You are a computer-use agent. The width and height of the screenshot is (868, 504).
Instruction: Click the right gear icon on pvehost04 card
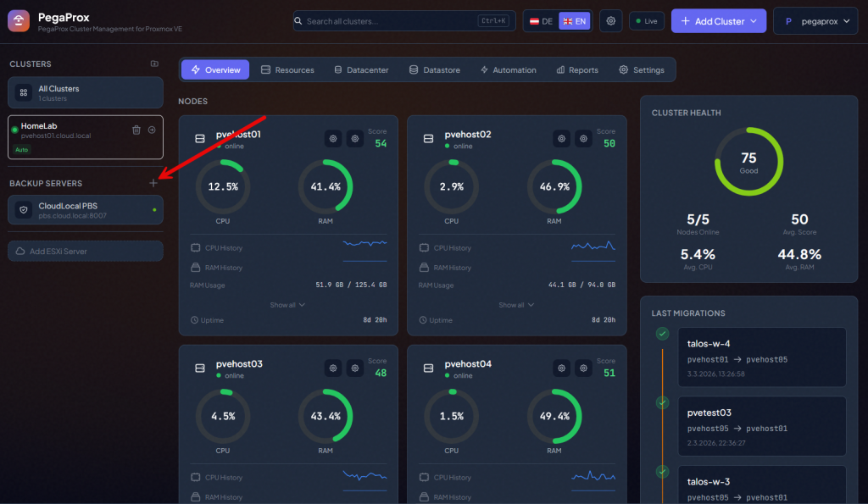click(583, 368)
